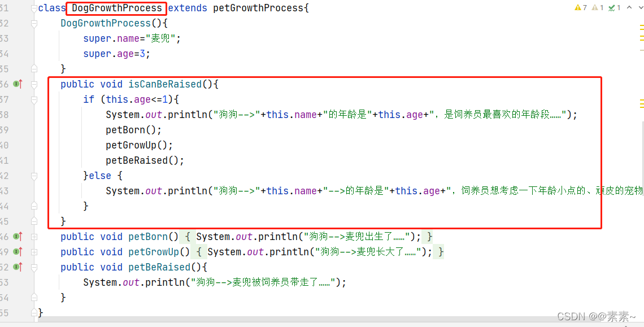Image resolution: width=644 pixels, height=327 pixels.
Task: Click the fold end marker at class closing brace
Action: (34, 313)
